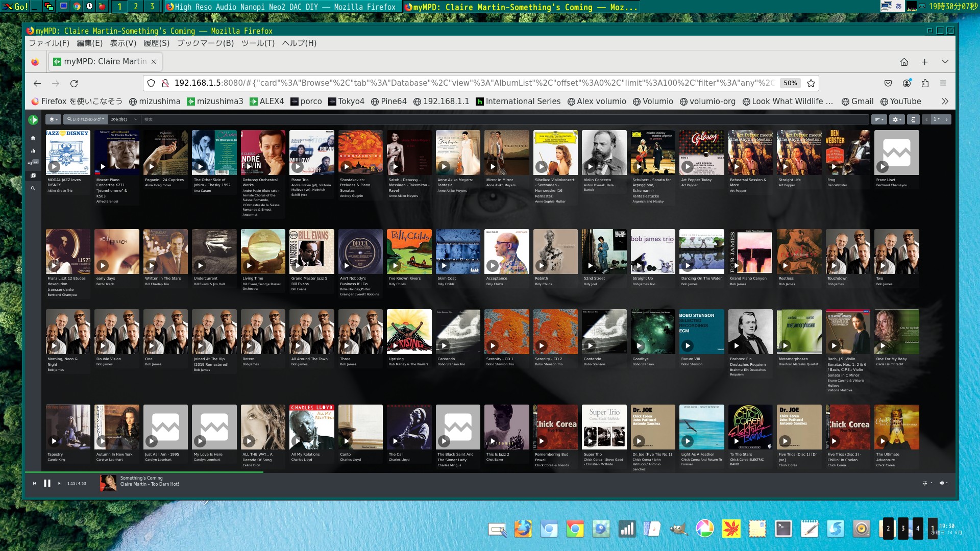Click the green myMPD logo icon
Image resolution: width=980 pixels, height=551 pixels.
[x=34, y=119]
